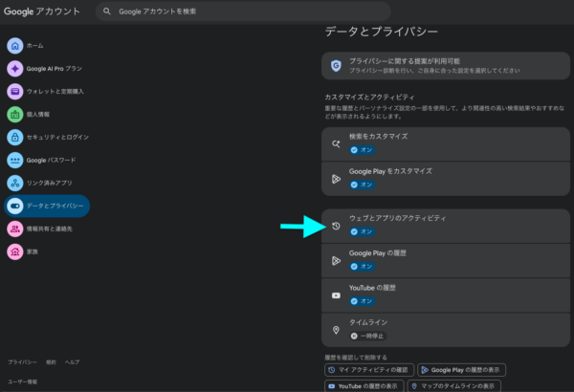The width and height of the screenshot is (574, 392).
Task: Click YouTube の履歴の表示 button
Action: pyautogui.click(x=364, y=385)
